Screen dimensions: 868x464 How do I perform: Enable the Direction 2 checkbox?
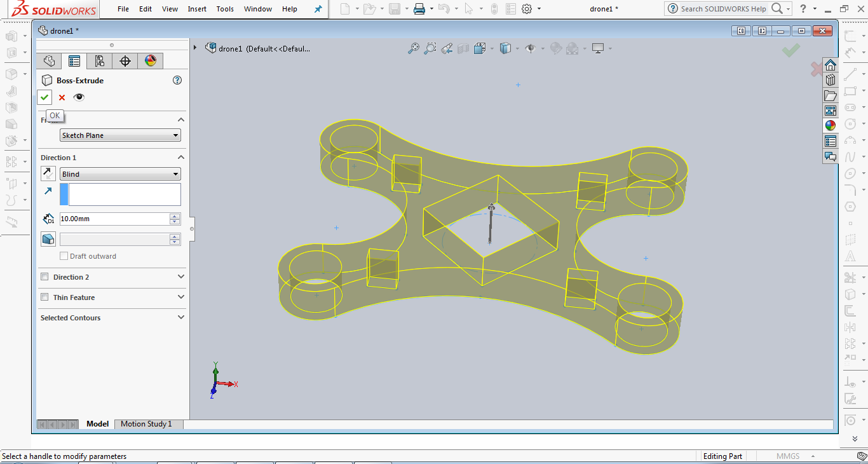tap(44, 277)
